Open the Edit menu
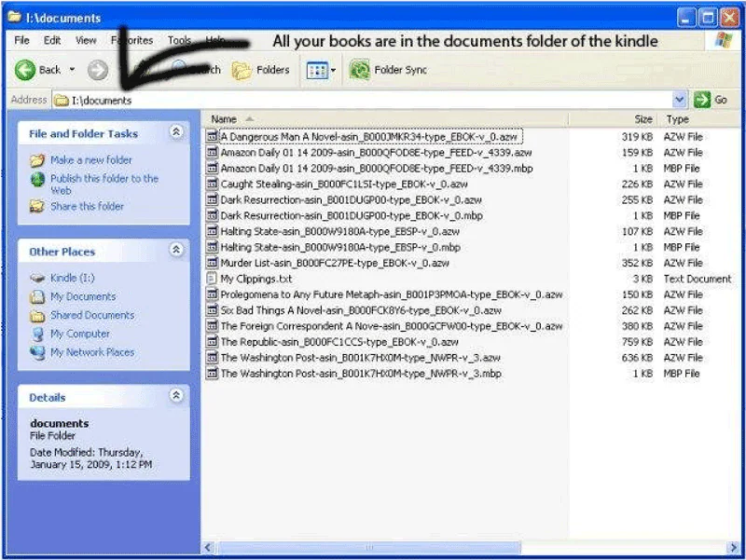 pyautogui.click(x=52, y=40)
